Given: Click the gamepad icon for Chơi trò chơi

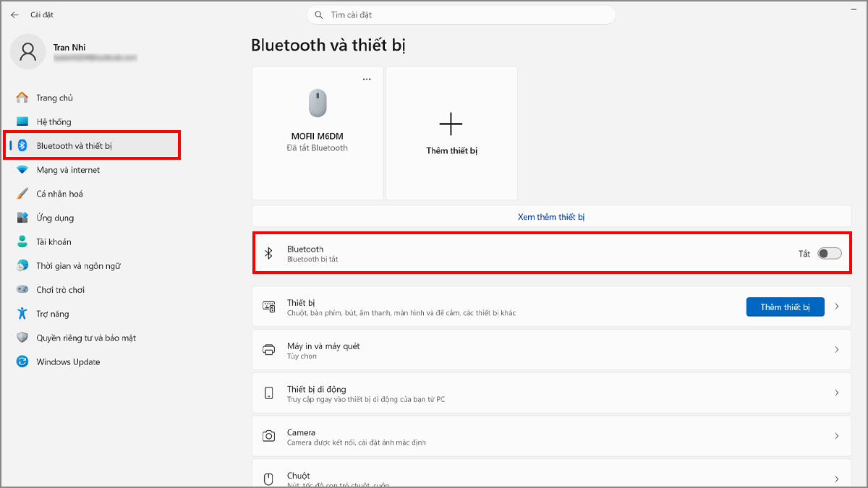Looking at the screenshot, I should tap(22, 290).
